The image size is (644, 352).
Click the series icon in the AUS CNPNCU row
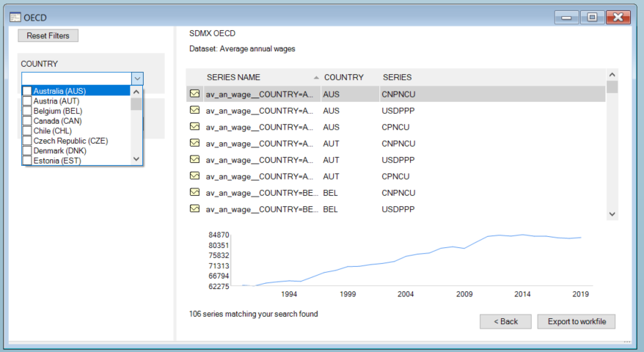click(x=194, y=94)
